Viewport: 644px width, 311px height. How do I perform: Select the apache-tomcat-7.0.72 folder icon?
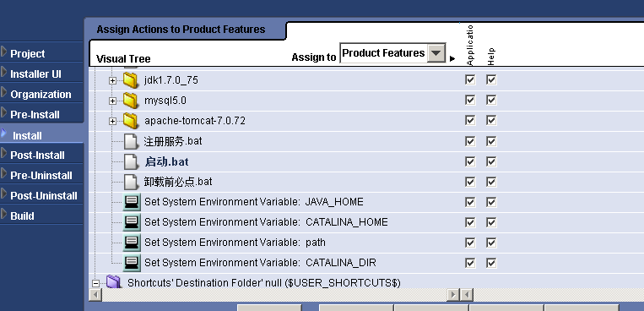(131, 121)
